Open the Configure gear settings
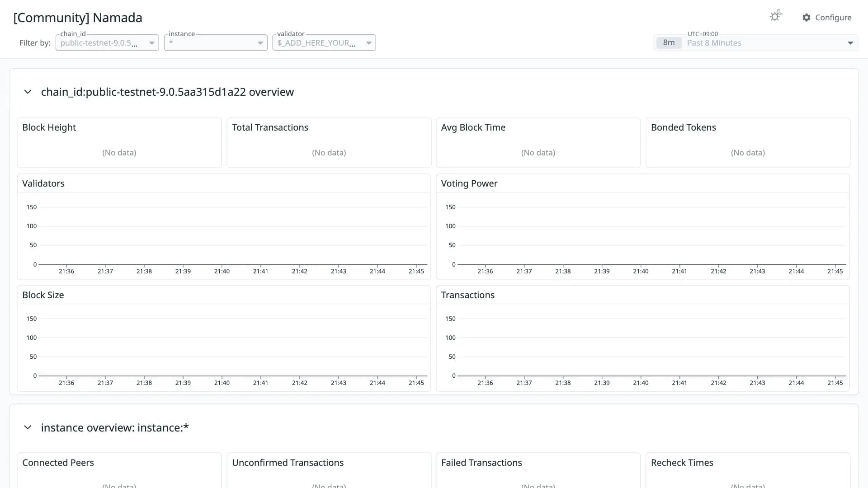Viewport: 868px width, 488px height. click(827, 17)
